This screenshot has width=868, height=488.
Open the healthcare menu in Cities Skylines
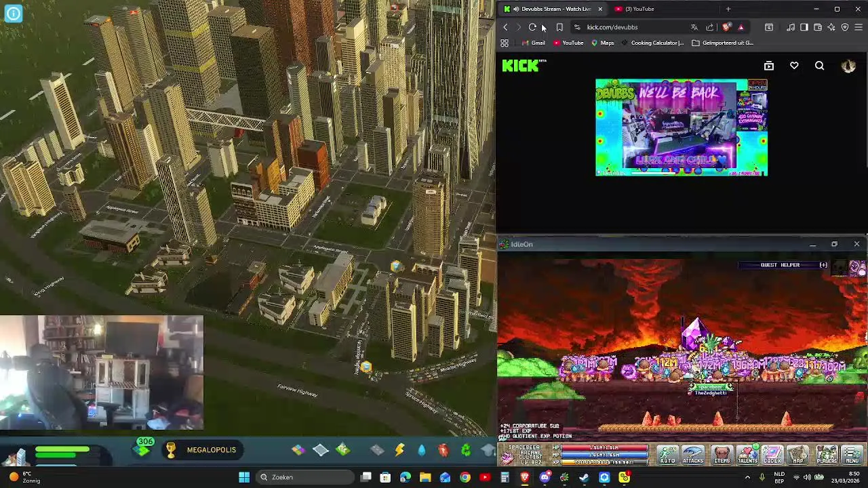click(443, 449)
